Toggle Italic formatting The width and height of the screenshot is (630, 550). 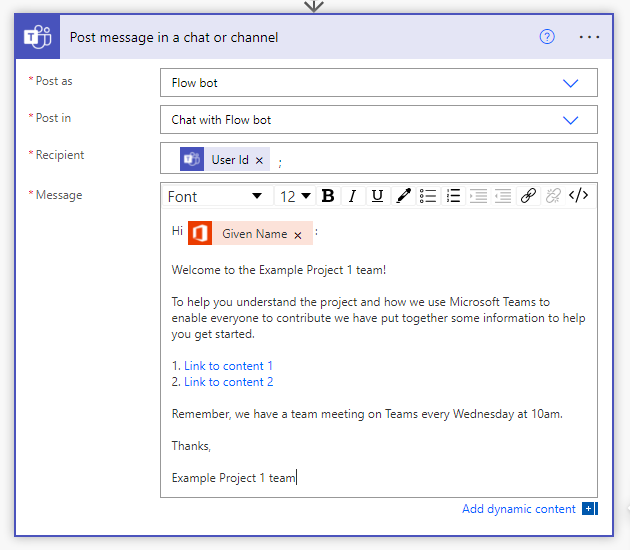[x=352, y=196]
